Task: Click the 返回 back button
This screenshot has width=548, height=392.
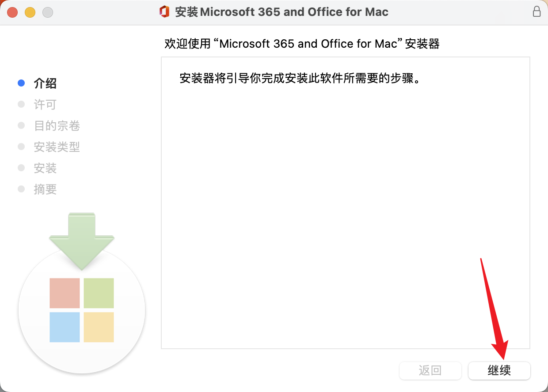Action: pyautogui.click(x=430, y=370)
